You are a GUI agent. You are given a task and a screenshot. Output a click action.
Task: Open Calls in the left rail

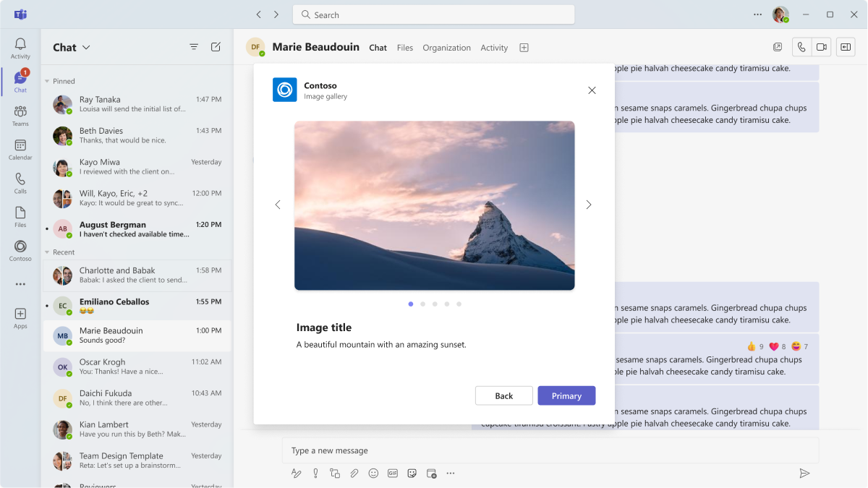click(20, 184)
